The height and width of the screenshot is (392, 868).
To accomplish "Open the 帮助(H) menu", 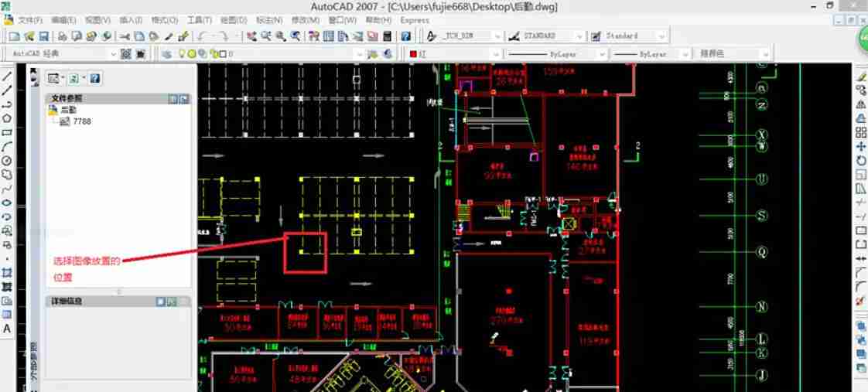I will (x=378, y=20).
